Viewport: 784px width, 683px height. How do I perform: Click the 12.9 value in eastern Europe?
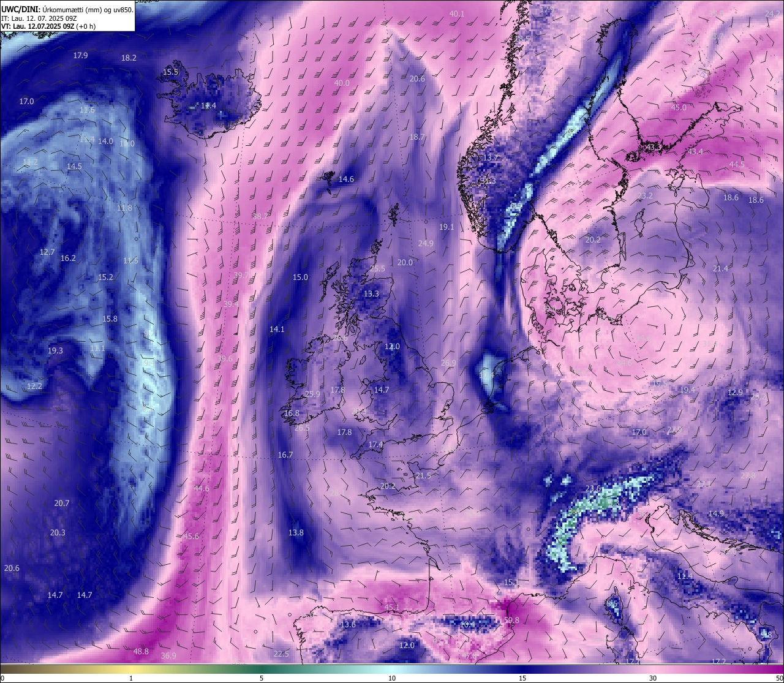(735, 392)
